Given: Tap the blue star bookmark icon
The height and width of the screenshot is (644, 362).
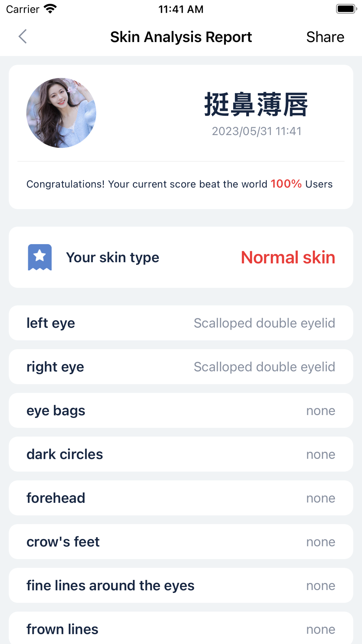Looking at the screenshot, I should [40, 257].
